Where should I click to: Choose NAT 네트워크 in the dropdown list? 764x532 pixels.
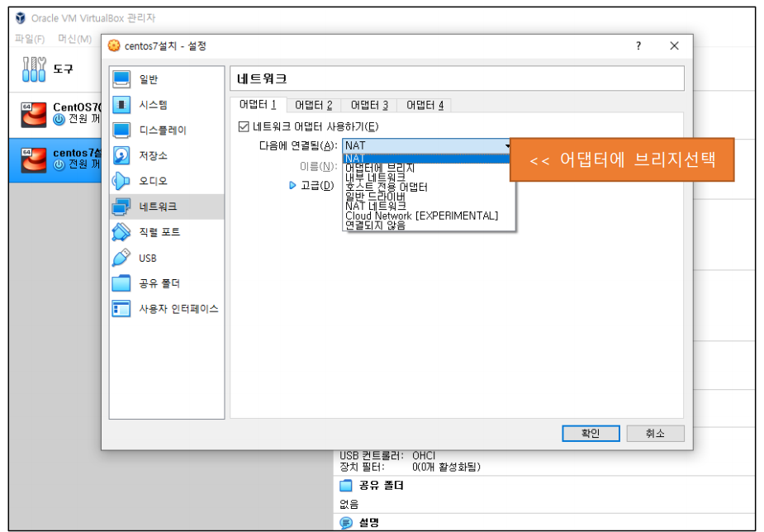428,206
